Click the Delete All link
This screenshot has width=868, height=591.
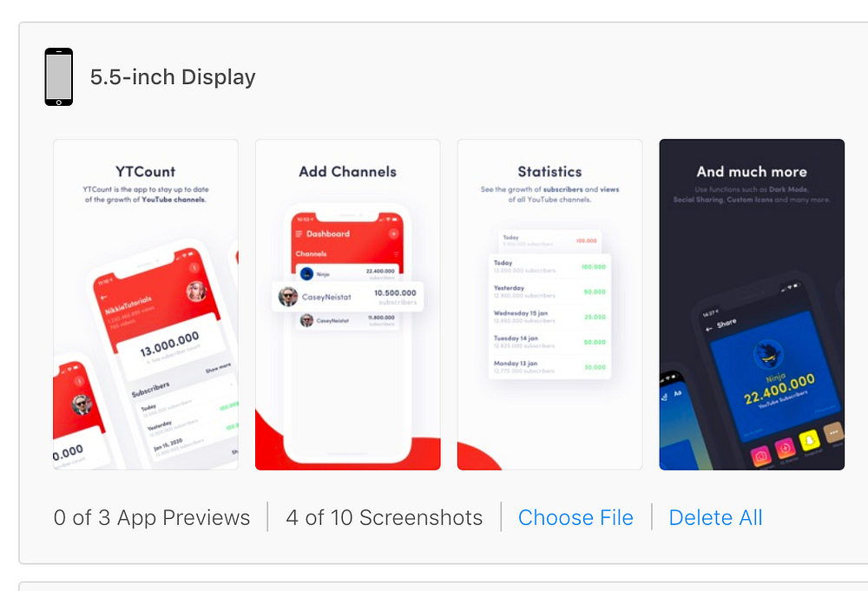coord(715,517)
